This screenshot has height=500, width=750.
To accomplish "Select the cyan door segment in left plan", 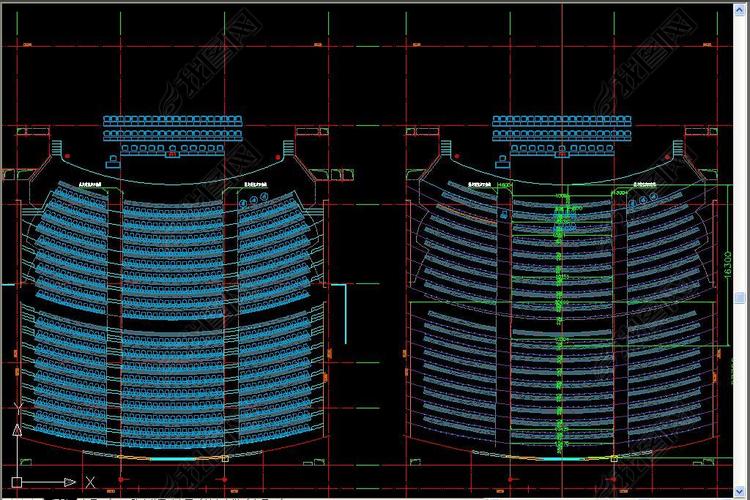I will click(x=170, y=458).
